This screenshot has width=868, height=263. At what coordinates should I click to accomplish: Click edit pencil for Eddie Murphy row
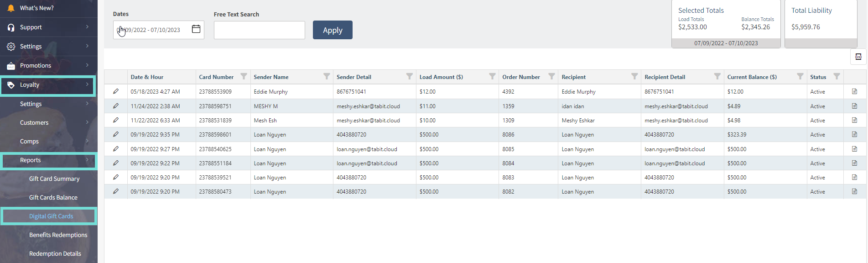(x=116, y=91)
